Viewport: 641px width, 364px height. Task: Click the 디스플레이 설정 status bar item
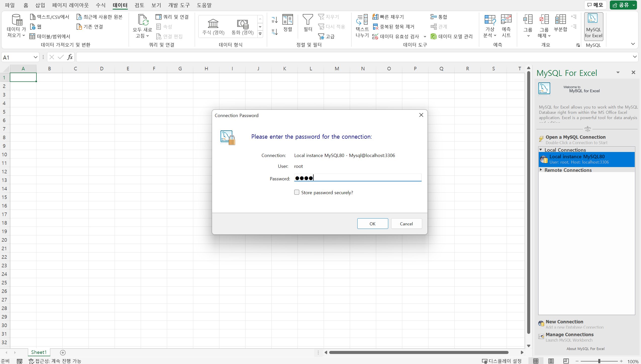click(502, 361)
